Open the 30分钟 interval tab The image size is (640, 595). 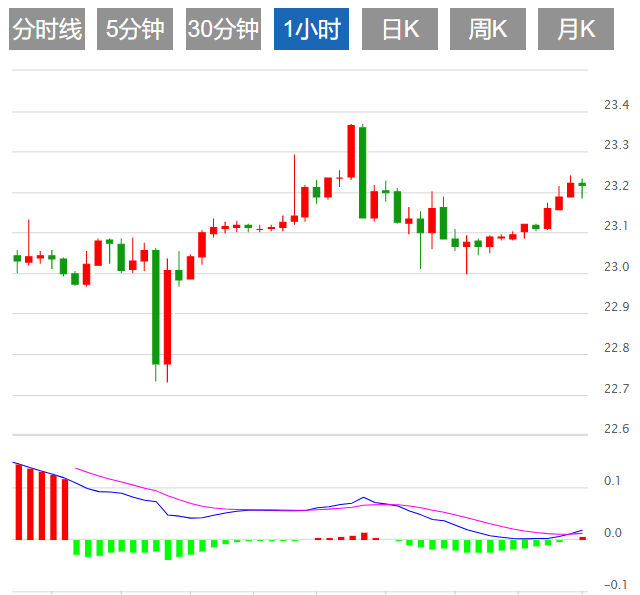point(223,30)
